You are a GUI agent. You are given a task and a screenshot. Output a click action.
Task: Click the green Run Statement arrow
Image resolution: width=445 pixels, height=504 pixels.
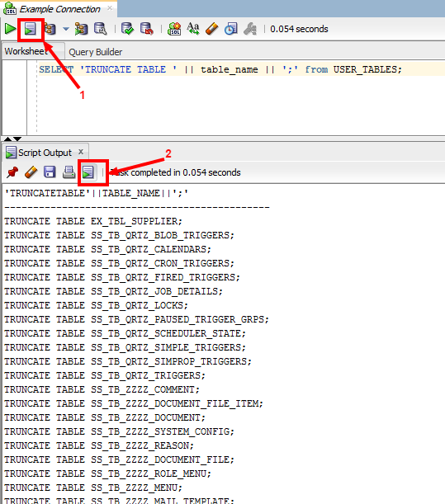click(x=10, y=29)
